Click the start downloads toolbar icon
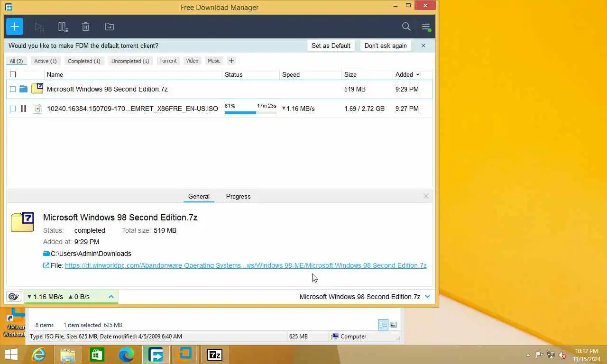 point(39,27)
